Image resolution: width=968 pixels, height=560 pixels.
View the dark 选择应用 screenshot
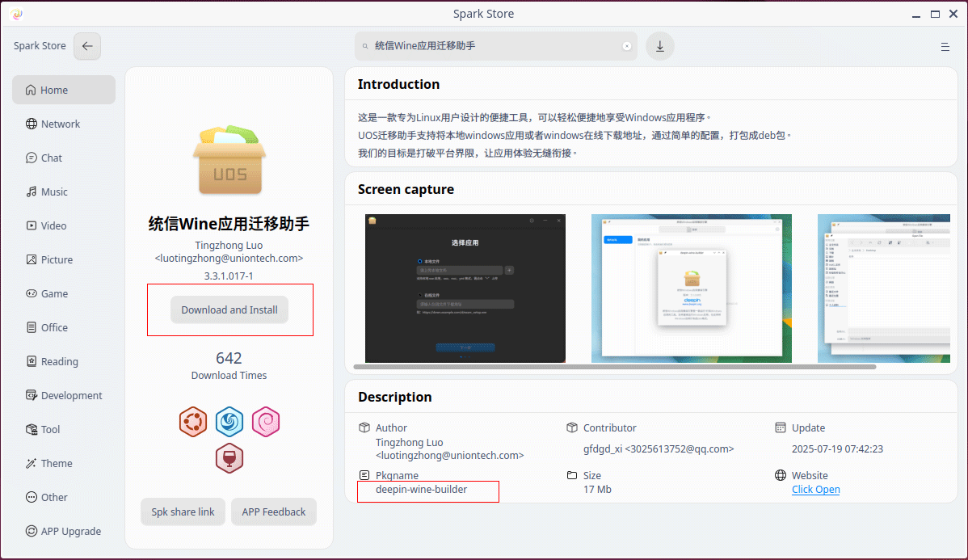[x=465, y=288]
